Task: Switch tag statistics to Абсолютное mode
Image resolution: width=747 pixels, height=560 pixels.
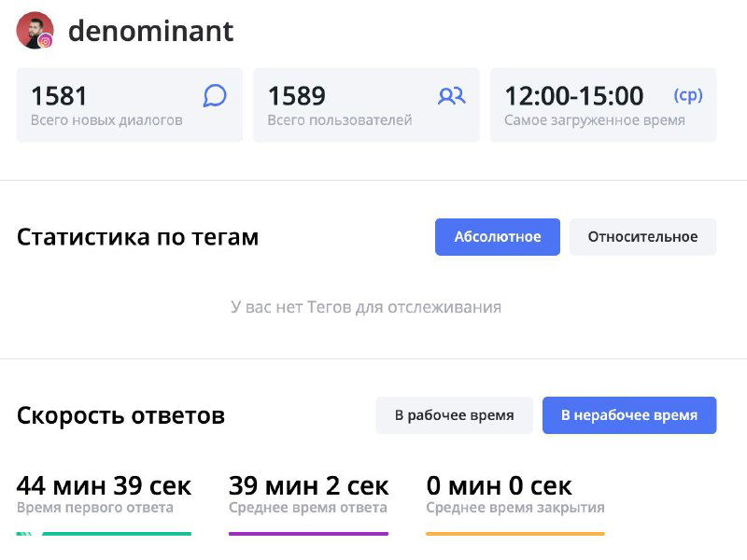Action: click(497, 236)
